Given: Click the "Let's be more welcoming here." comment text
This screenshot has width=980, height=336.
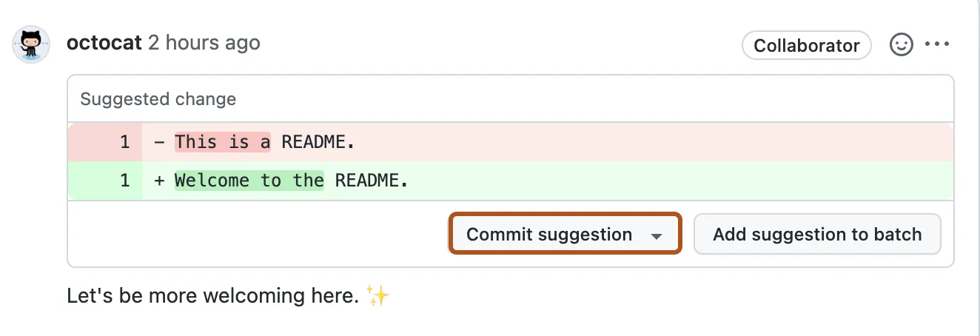Looking at the screenshot, I should click(212, 296).
